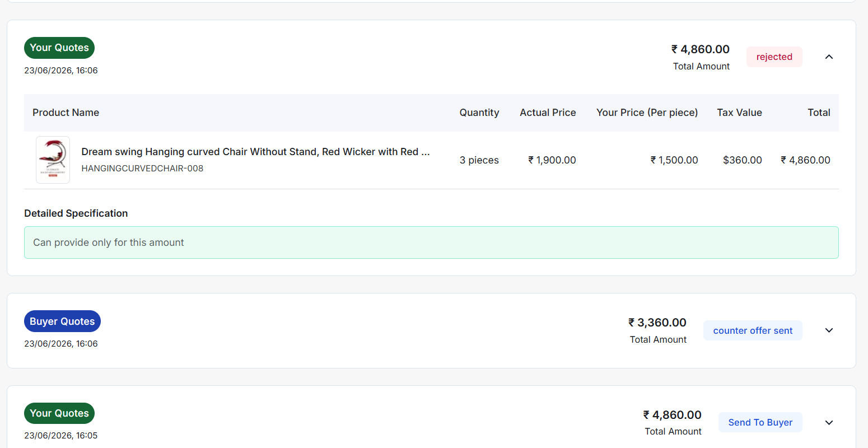
Task: Click the top Your Quotes green badge
Action: [x=59, y=48]
